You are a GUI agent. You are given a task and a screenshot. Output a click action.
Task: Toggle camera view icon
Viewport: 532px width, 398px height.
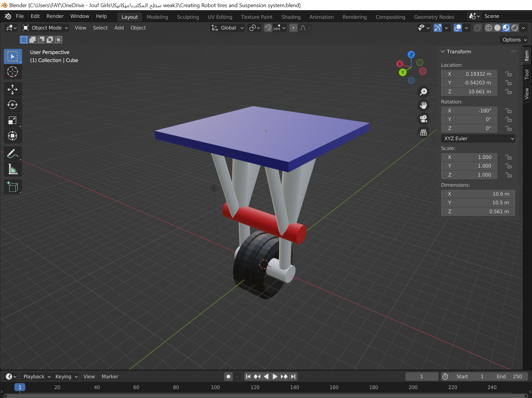point(423,119)
